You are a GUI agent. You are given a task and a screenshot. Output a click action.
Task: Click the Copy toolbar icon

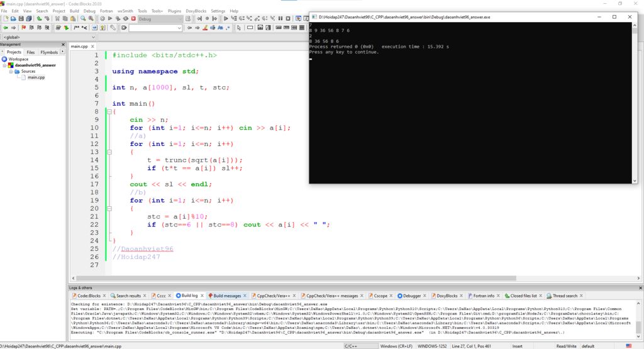tap(65, 18)
